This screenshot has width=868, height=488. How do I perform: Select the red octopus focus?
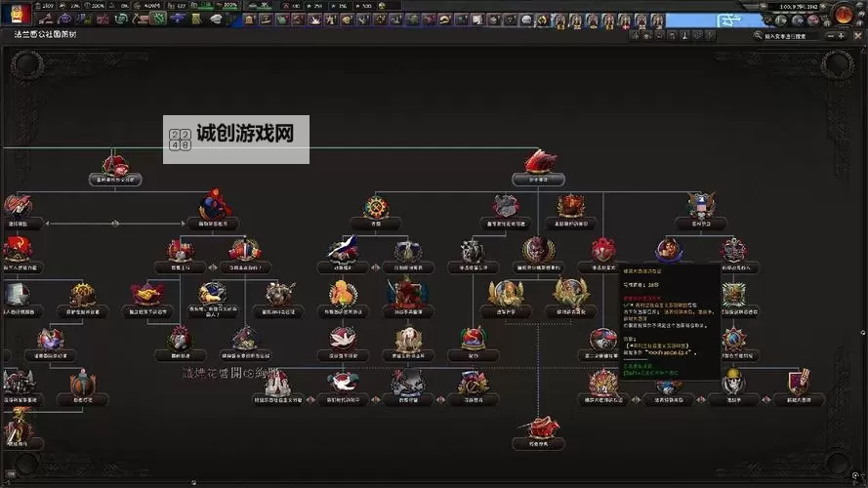603,255
